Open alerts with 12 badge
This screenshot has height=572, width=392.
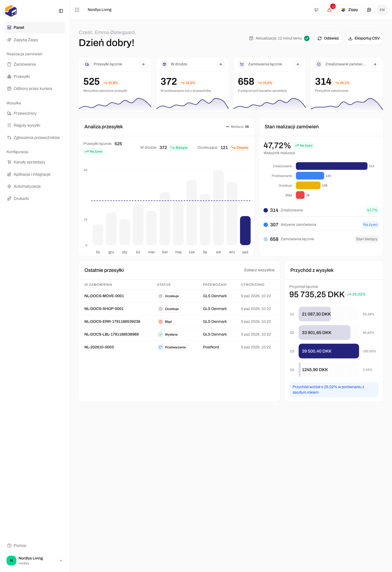pos(329,10)
